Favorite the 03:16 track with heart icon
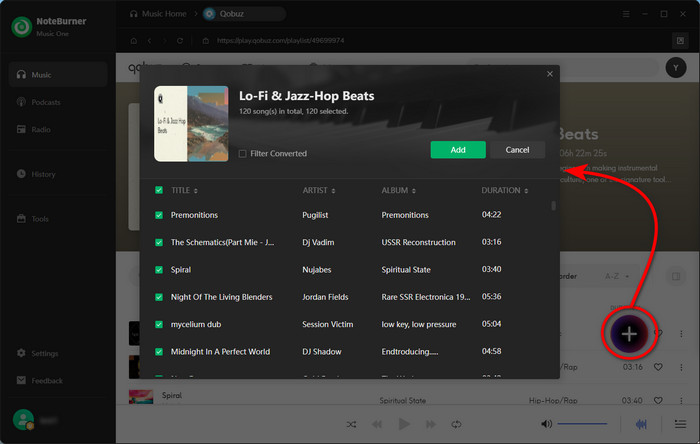 (658, 367)
